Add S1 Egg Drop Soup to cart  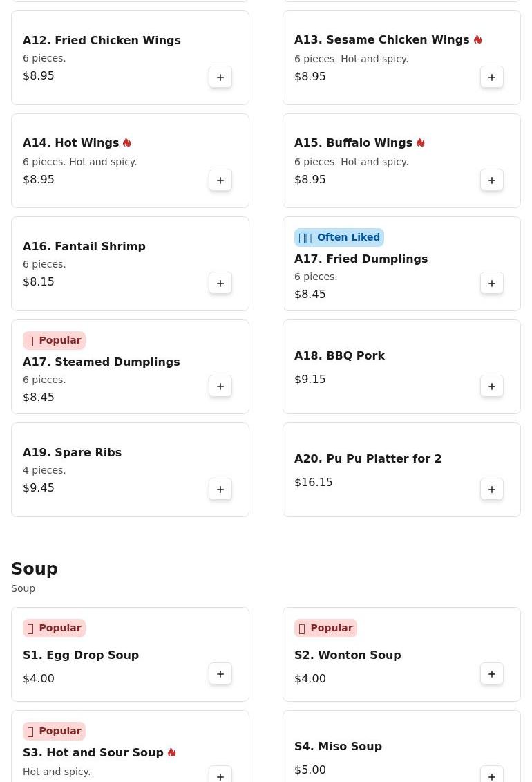point(220,673)
